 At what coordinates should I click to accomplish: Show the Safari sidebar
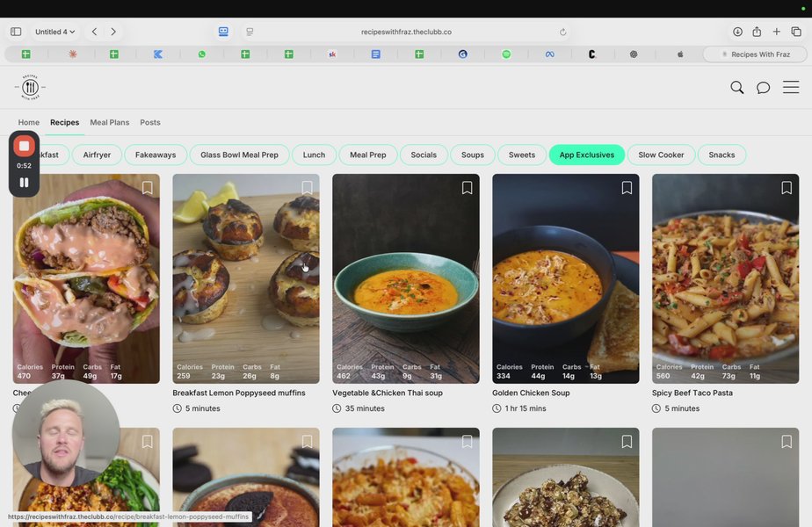pyautogui.click(x=16, y=32)
